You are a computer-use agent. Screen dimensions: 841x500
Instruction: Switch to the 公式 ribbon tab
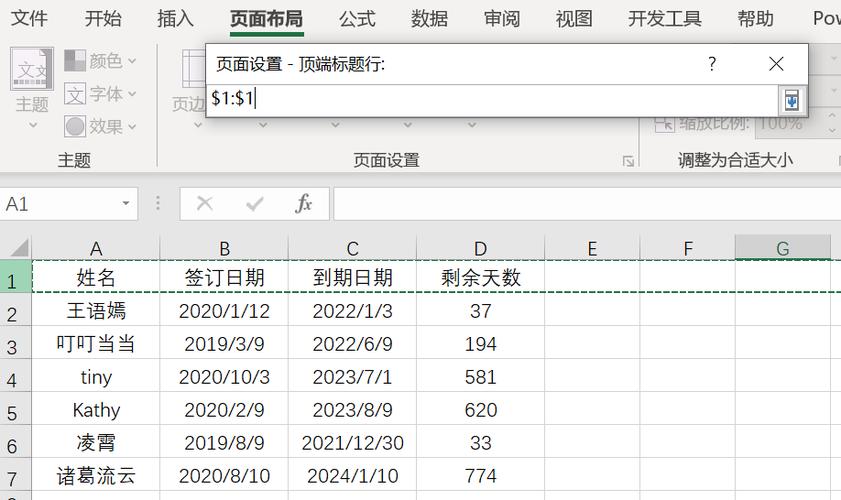click(x=357, y=19)
